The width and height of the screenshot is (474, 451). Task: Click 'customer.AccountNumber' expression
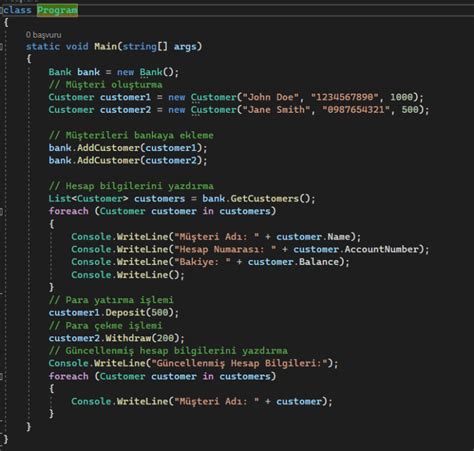(x=356, y=249)
